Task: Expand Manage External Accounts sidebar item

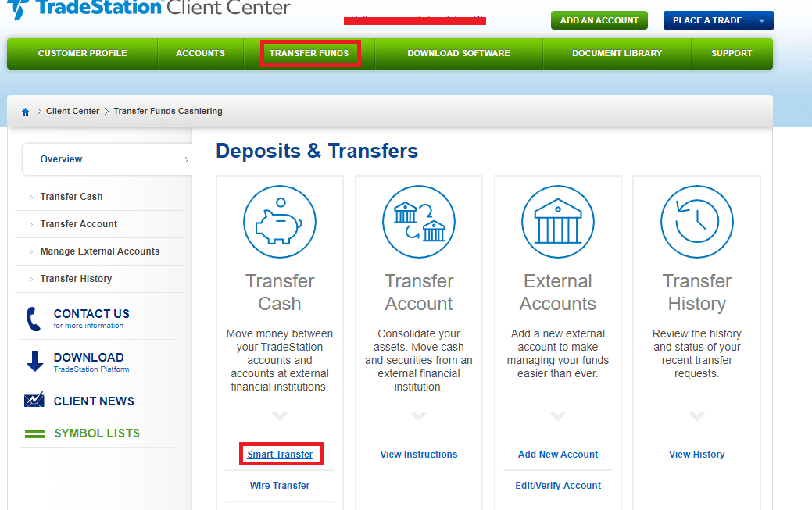Action: 99,251
